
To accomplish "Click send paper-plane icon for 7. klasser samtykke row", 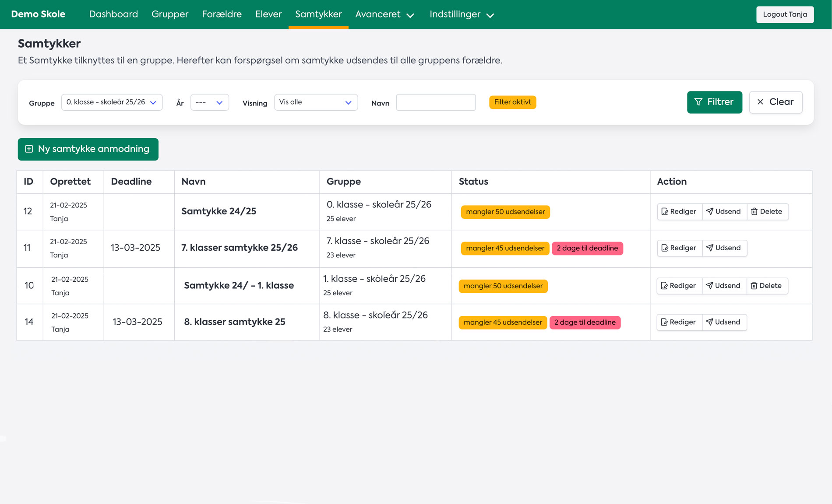I will (x=709, y=248).
